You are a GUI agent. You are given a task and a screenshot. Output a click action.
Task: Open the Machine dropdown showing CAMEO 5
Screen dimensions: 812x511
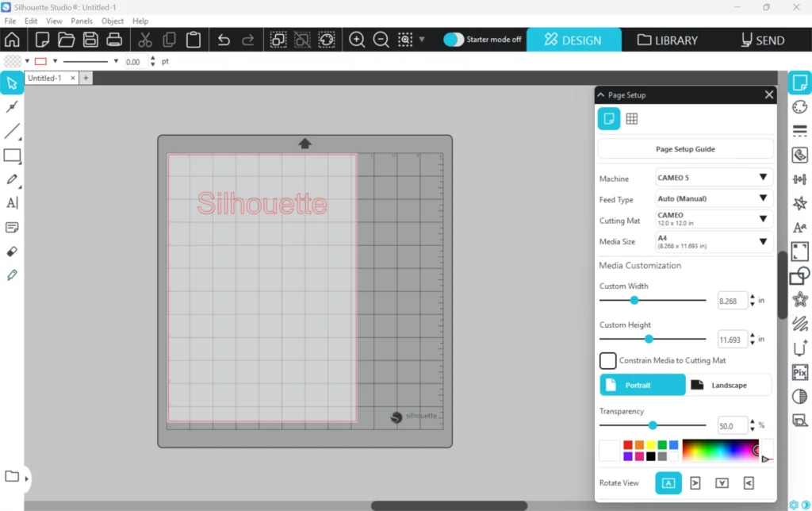coord(714,178)
